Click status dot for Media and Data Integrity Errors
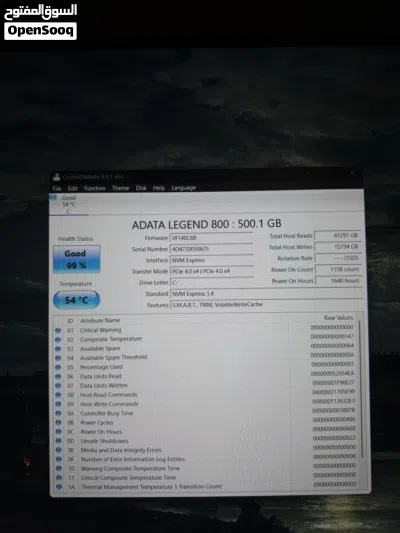This screenshot has width=400, height=533. pos(58,450)
